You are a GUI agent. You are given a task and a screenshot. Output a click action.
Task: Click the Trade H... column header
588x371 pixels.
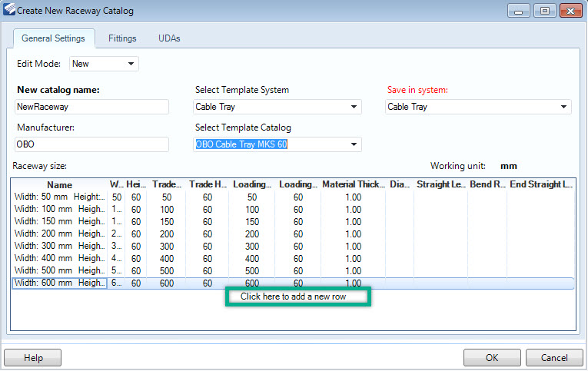208,184
